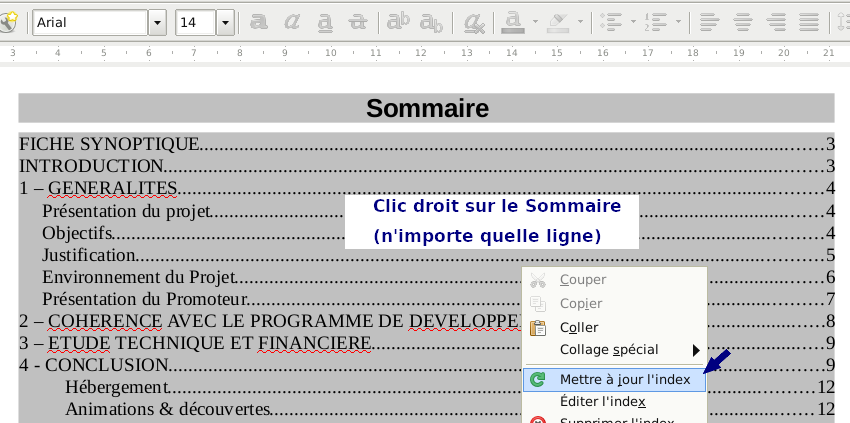The width and height of the screenshot is (850, 423).
Task: Apply Subscript formatting
Action: (x=432, y=22)
